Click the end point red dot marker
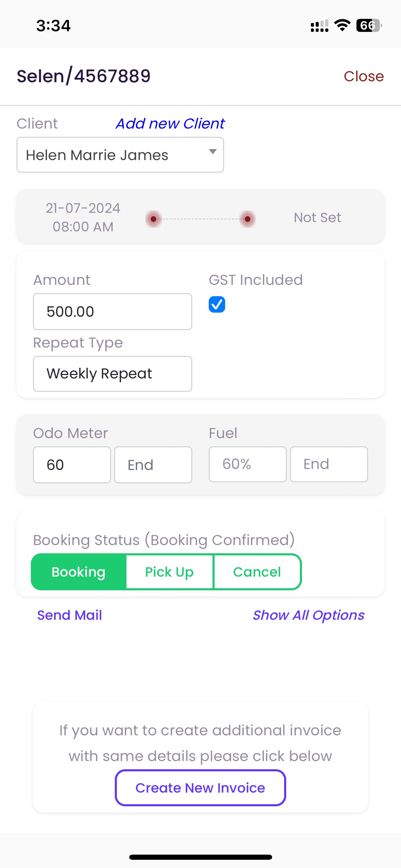 click(247, 219)
